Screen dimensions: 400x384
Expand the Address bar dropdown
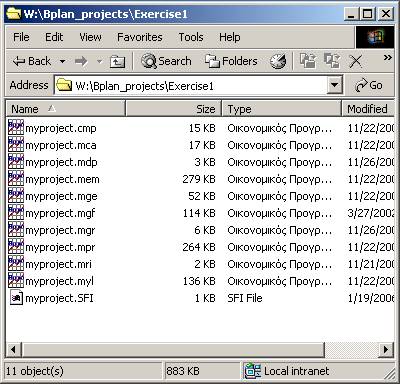334,86
